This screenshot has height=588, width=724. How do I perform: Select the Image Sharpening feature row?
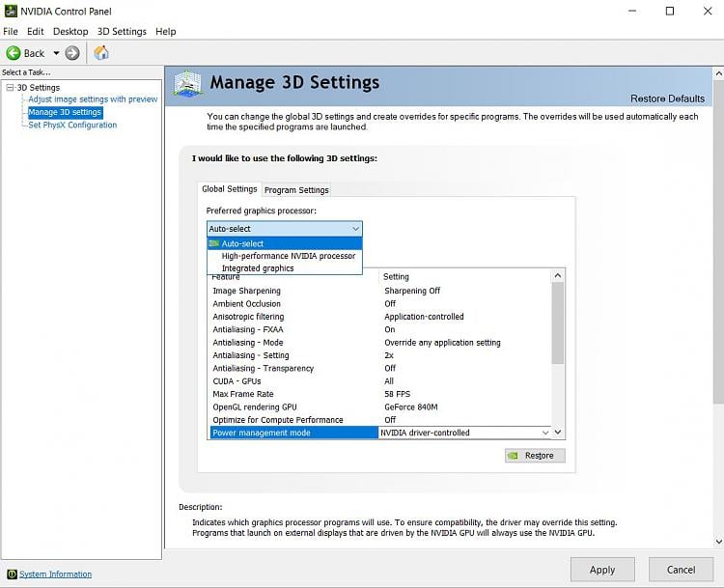[381, 291]
